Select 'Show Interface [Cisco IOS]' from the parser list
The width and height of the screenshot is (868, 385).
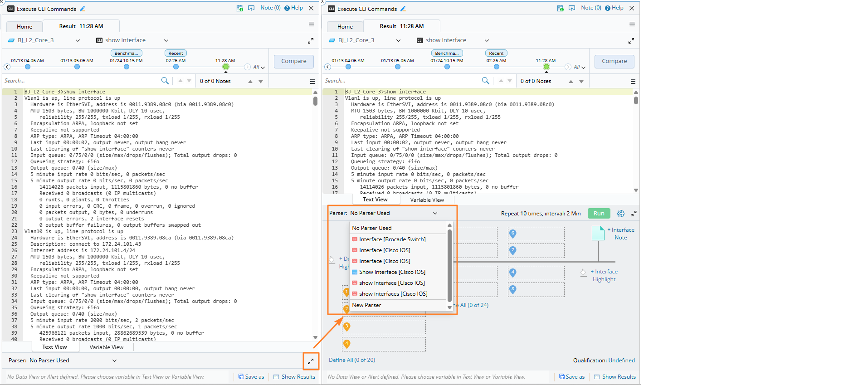coord(392,272)
